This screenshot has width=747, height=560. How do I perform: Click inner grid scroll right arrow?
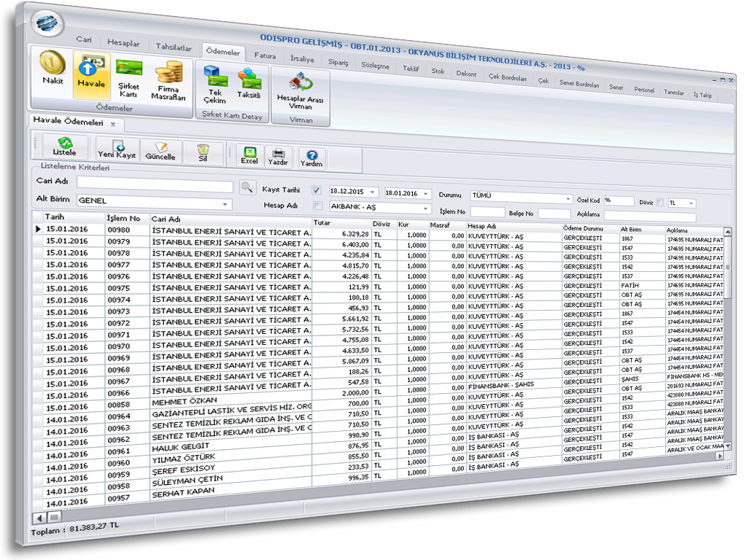coord(719,456)
